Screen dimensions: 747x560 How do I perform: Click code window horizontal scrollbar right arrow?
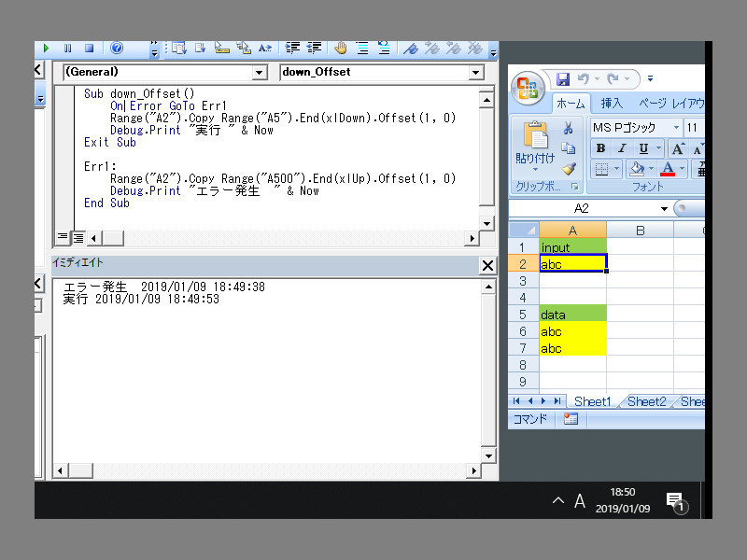tap(472, 238)
